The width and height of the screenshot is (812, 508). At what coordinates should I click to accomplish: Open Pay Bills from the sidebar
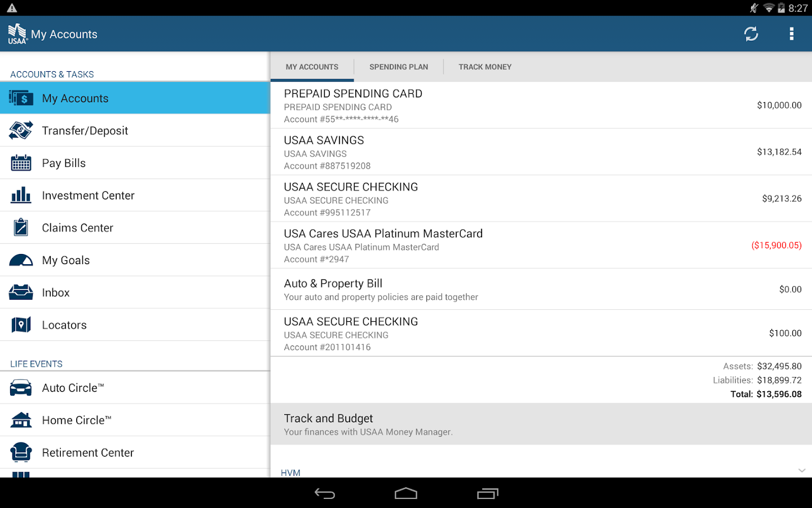[x=135, y=163]
